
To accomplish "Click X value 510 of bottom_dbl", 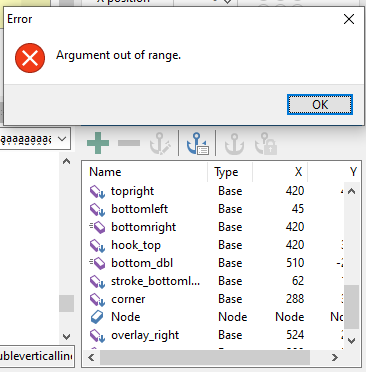I will click(x=295, y=263).
